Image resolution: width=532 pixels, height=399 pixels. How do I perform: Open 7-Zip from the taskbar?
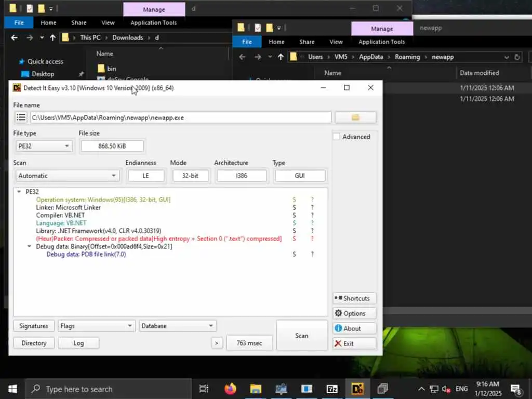(x=332, y=389)
